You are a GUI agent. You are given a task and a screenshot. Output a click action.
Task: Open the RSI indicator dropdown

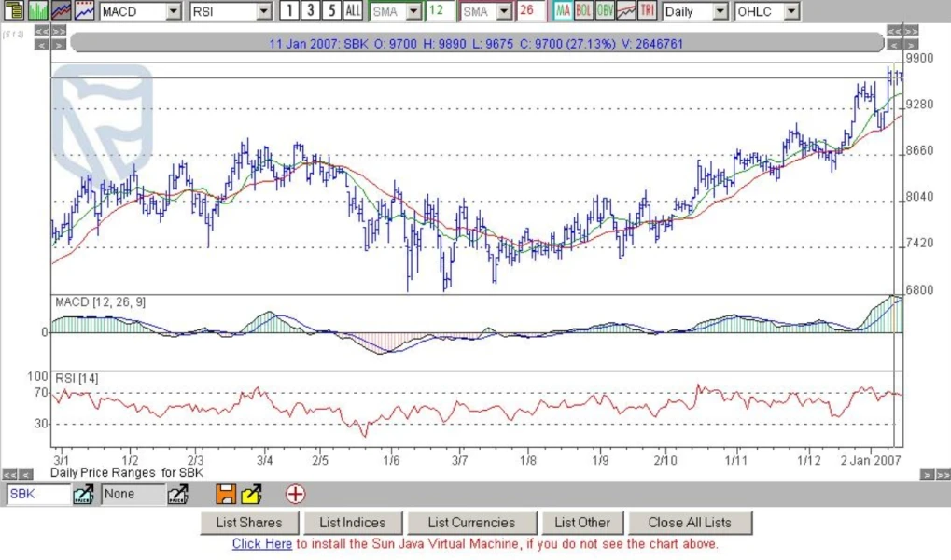click(x=264, y=12)
